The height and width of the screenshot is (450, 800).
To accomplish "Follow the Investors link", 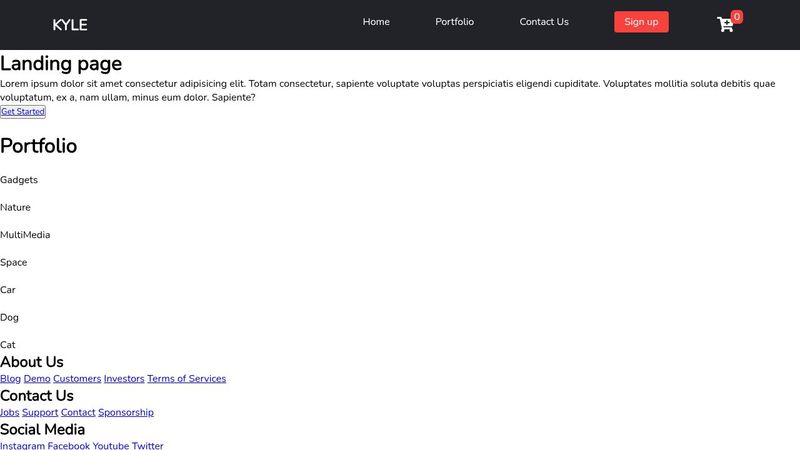I will [x=124, y=379].
